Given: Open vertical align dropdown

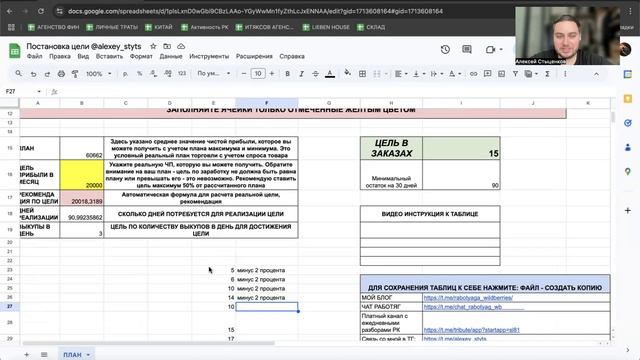Looking at the screenshot, I should click(x=419, y=74).
